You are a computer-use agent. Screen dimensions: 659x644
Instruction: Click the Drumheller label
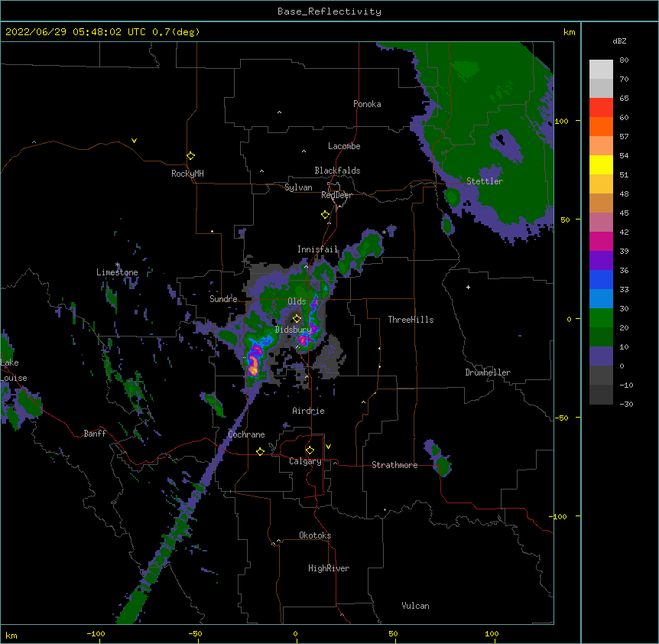(488, 372)
